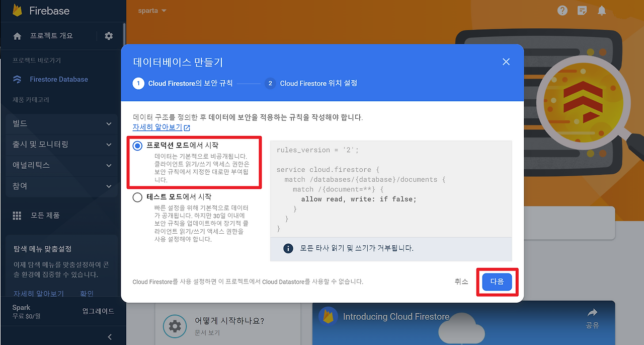Click the gear icon in 어떻게 시작하나요 card
Viewport: 644px width, 345px height.
pos(175,326)
